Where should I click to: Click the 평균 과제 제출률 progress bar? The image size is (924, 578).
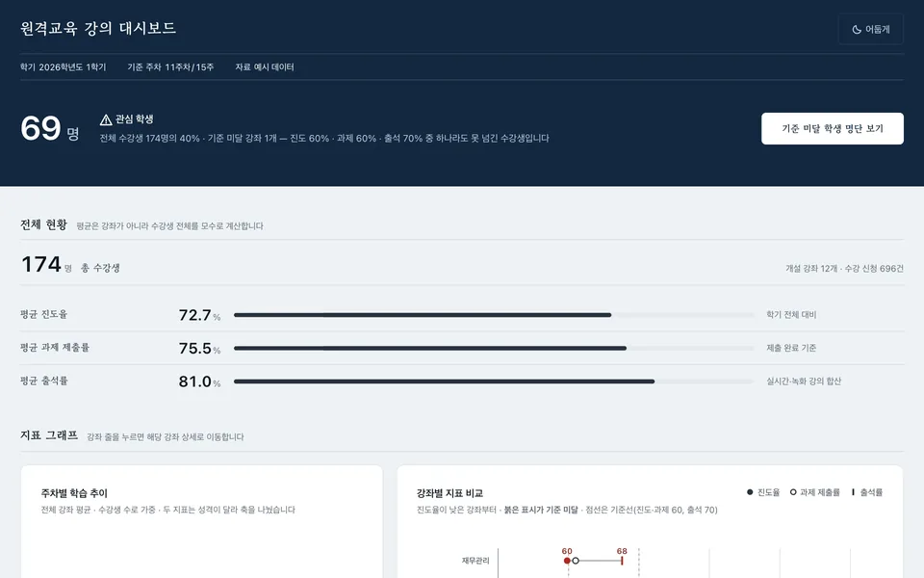coord(494,348)
